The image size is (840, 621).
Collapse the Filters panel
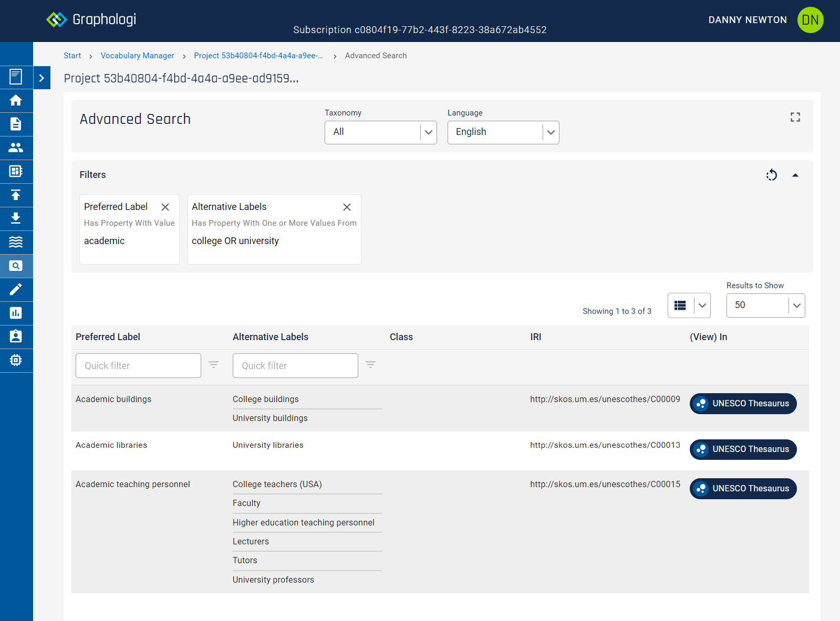tap(795, 175)
